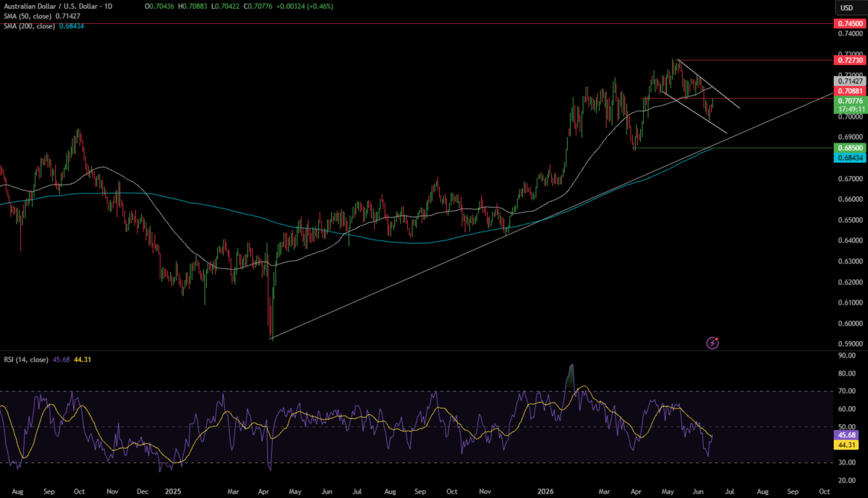Screen dimensions: 868x498
Task: Click the cyan 0.68434 SMA price label
Action: (x=851, y=157)
